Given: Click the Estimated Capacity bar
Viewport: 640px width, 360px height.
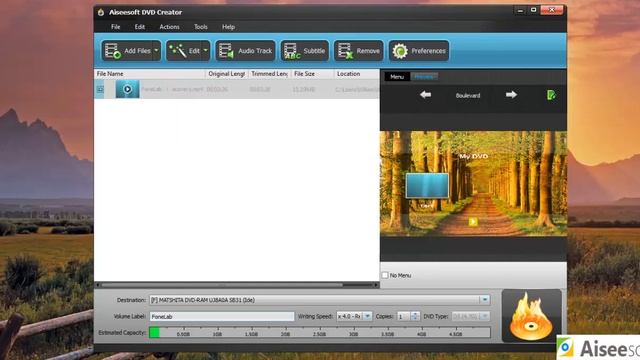Looking at the screenshot, I should tap(320, 333).
